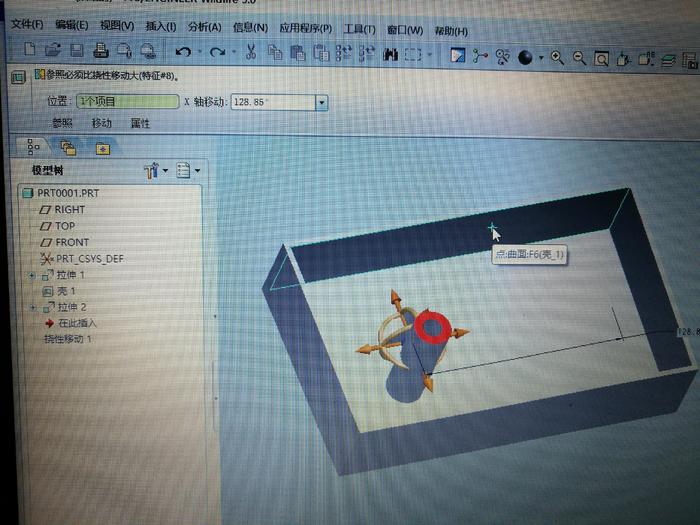
Task: Click the Paste icon
Action: click(298, 53)
